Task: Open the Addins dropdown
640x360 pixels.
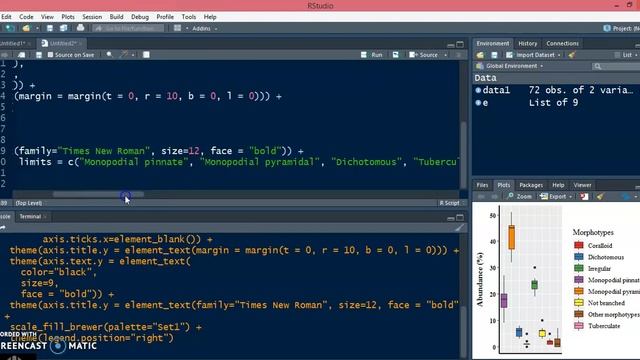Action: [204, 29]
